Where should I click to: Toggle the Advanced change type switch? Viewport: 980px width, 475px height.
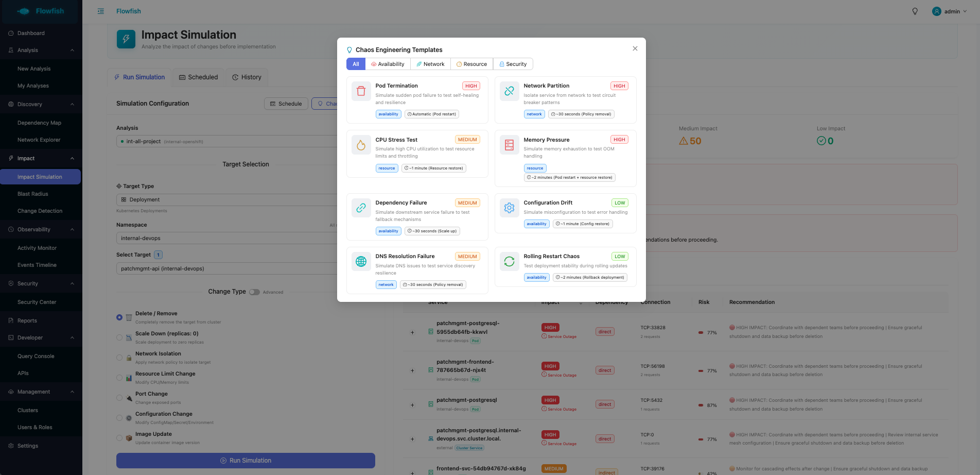pos(254,292)
